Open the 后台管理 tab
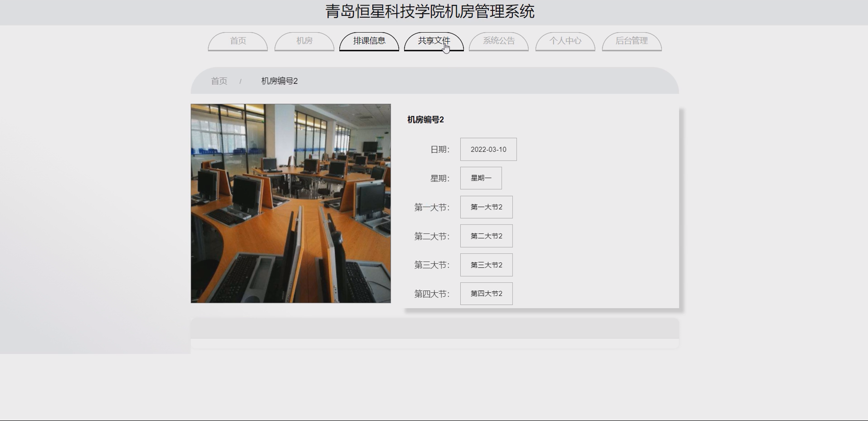868x421 pixels. point(632,41)
